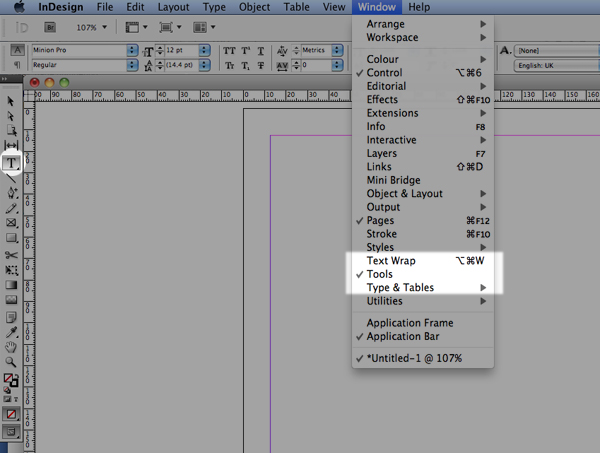The height and width of the screenshot is (453, 600).
Task: Open the Apple menu
Action: 19,7
